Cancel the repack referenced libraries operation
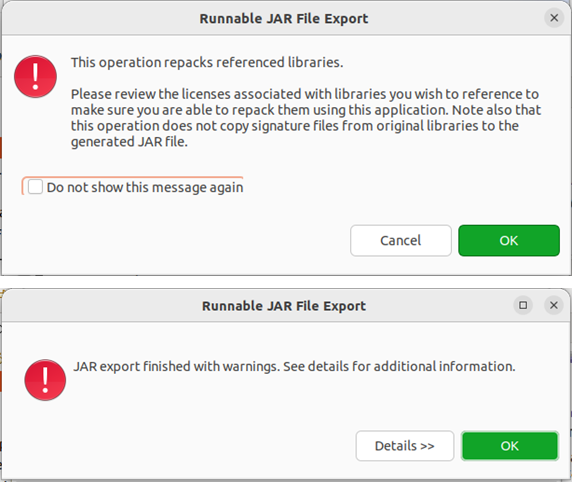 tap(401, 240)
